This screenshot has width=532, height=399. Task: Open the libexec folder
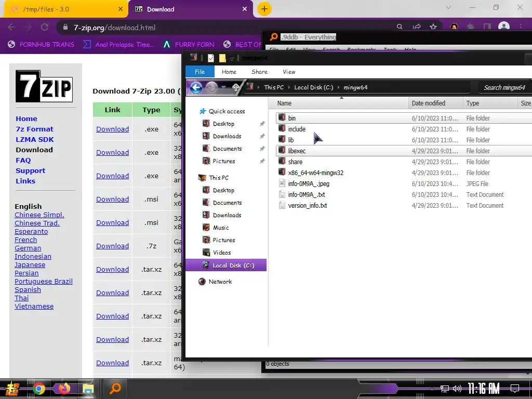click(x=297, y=151)
